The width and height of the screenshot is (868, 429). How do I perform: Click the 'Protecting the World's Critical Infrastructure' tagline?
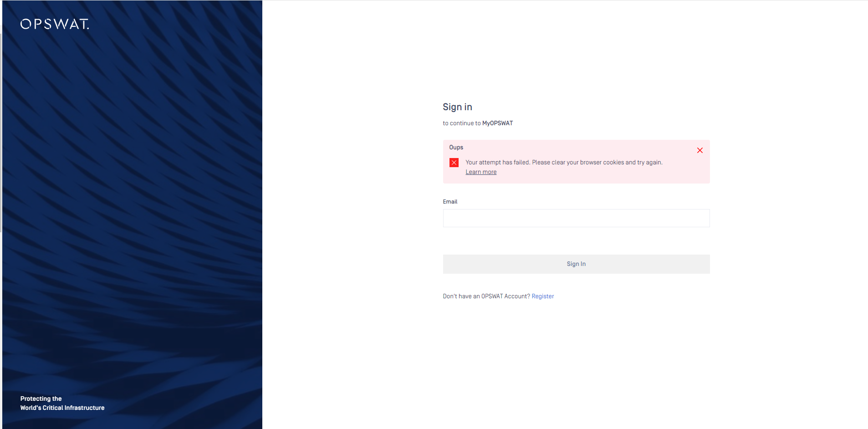coord(62,403)
